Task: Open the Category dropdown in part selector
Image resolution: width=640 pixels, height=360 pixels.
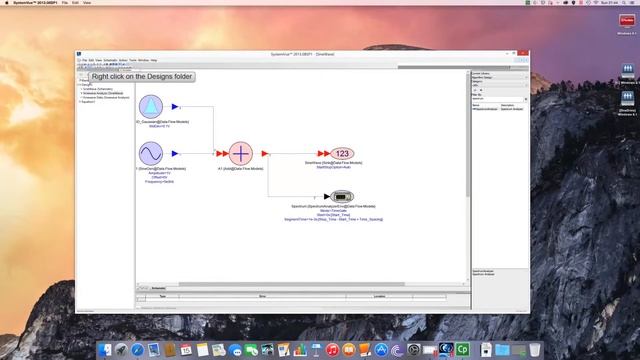Action: 500,85
